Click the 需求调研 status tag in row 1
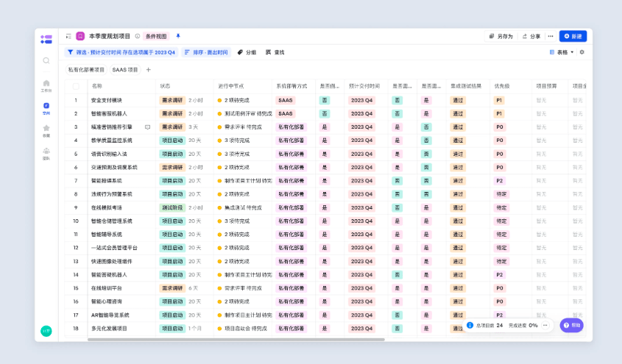622x364 pixels. coord(172,100)
